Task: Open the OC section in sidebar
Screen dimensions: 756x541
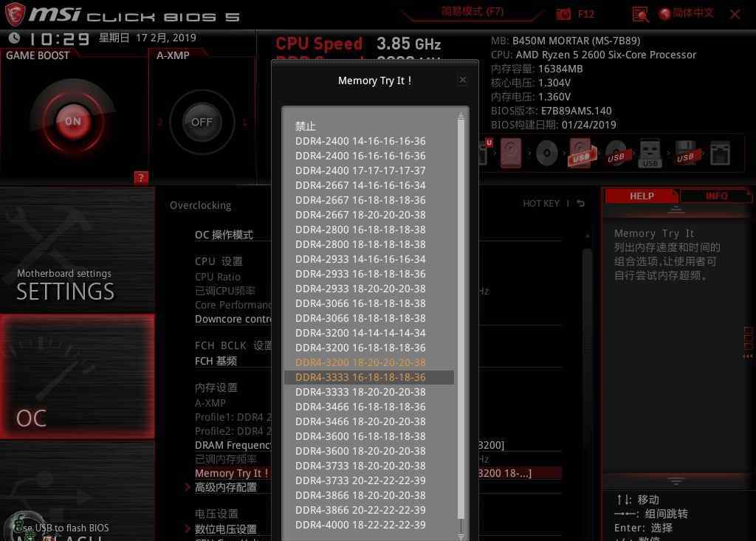Action: coord(77,376)
